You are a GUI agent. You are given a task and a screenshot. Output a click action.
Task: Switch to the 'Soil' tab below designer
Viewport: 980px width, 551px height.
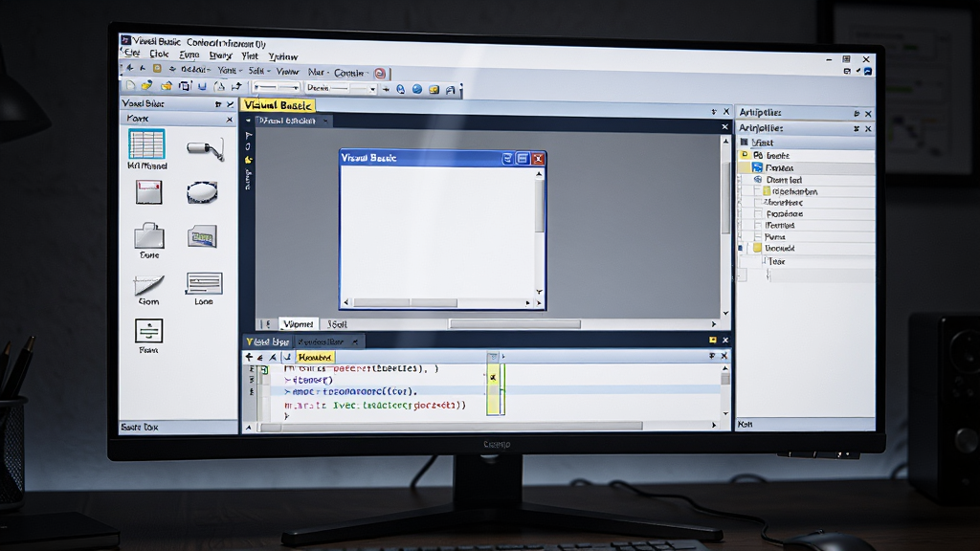[337, 324]
